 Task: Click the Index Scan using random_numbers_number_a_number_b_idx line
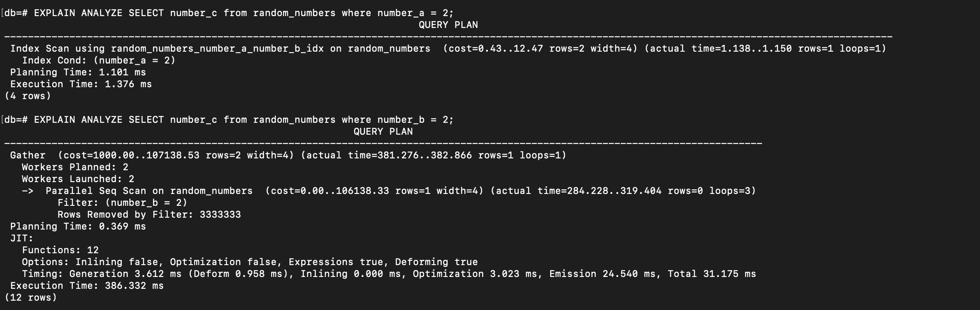tap(448, 49)
